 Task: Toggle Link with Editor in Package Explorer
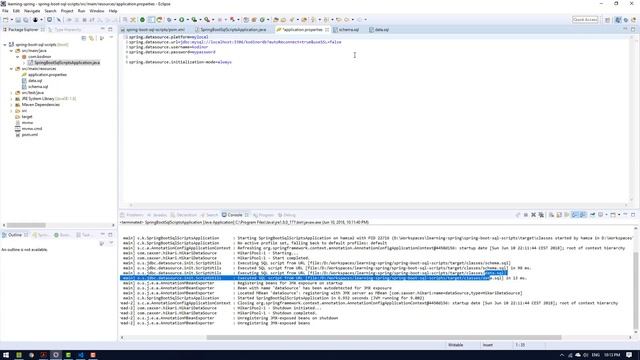(92, 38)
